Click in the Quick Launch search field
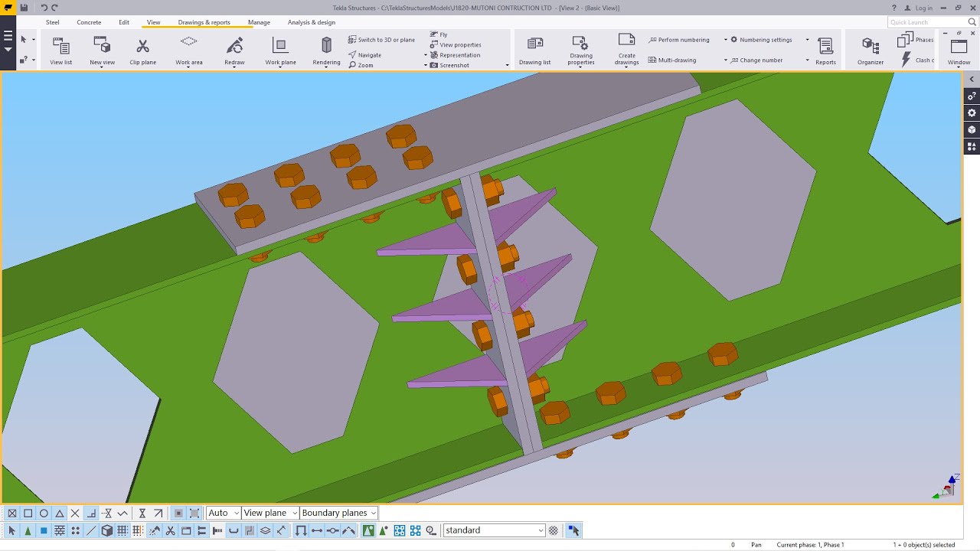Viewport: 980px width, 551px height. tap(927, 22)
